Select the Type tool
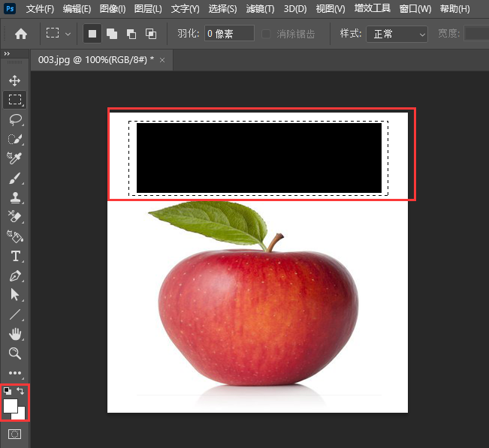489x448 pixels. pos(14,257)
